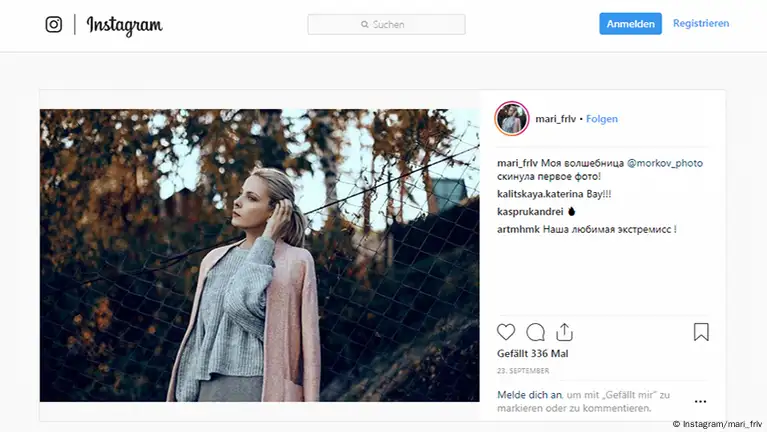Open the @morkov_photo mention
Viewport: 767px width, 432px height.
coord(664,163)
